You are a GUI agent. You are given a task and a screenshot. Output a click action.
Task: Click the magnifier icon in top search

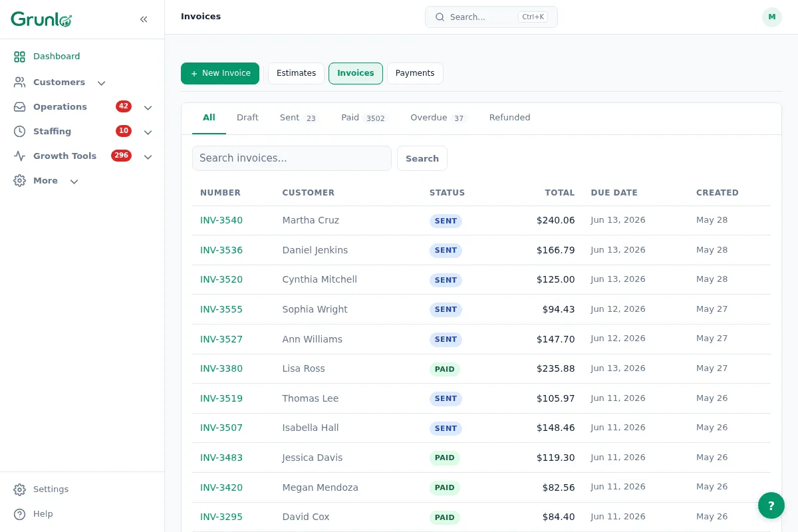coord(440,17)
